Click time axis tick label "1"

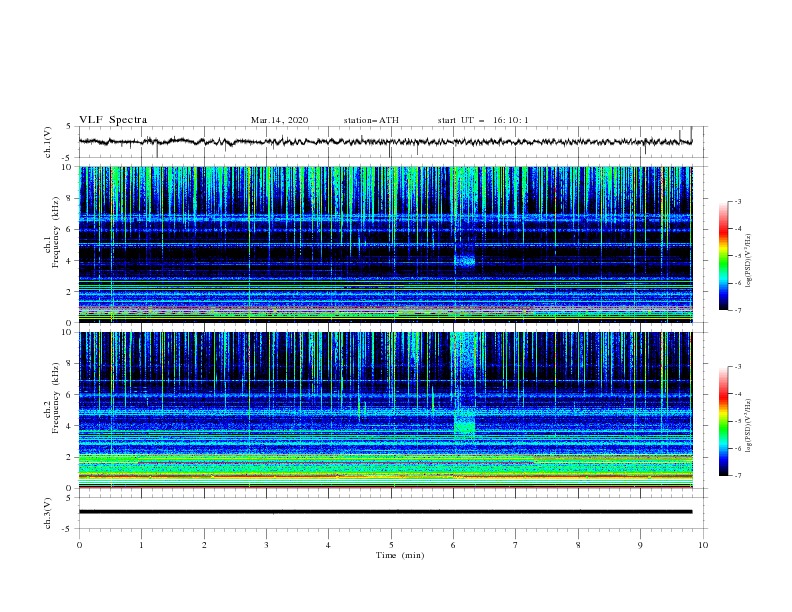(141, 545)
